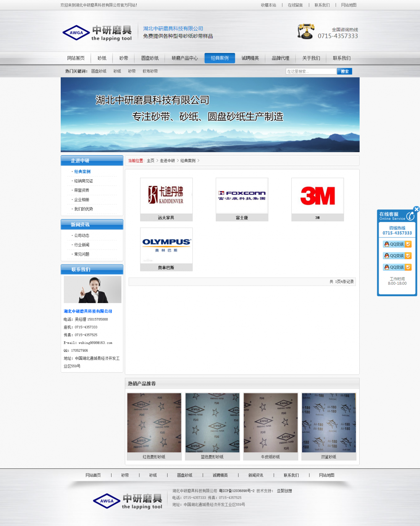
Task: Open the 亚聚创想 technical support link
Action: [x=284, y=491]
